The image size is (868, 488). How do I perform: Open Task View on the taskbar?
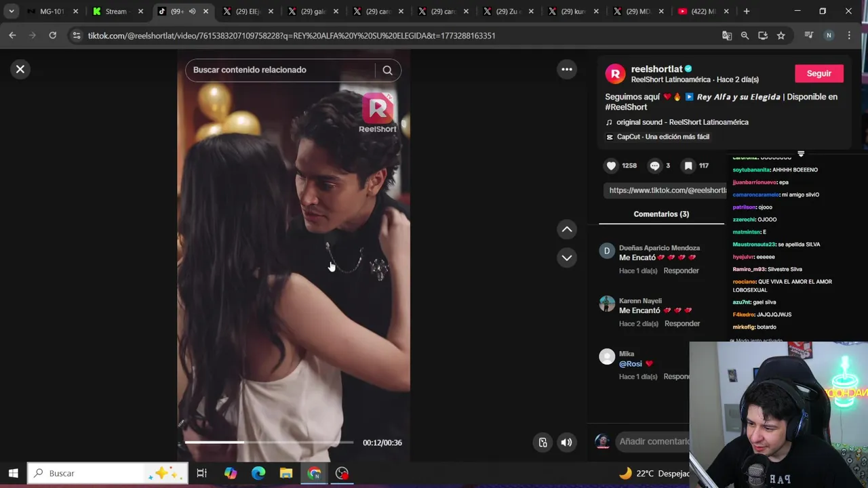tap(201, 473)
